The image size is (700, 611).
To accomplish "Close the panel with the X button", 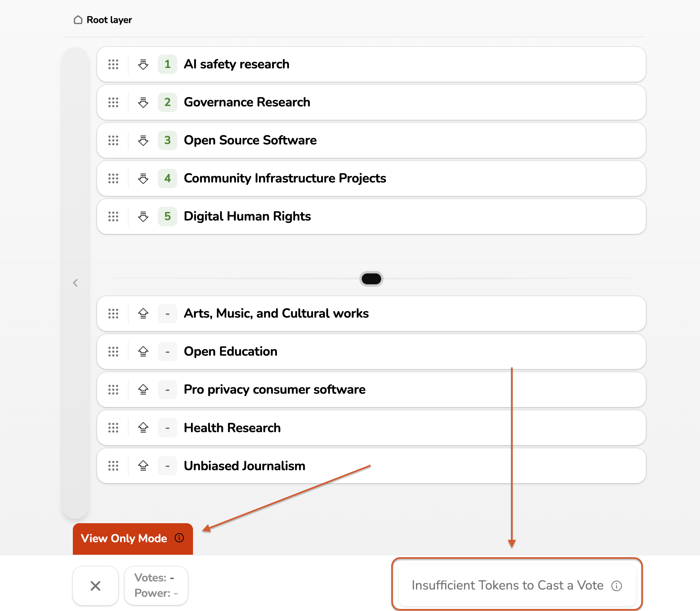I will coord(95,586).
